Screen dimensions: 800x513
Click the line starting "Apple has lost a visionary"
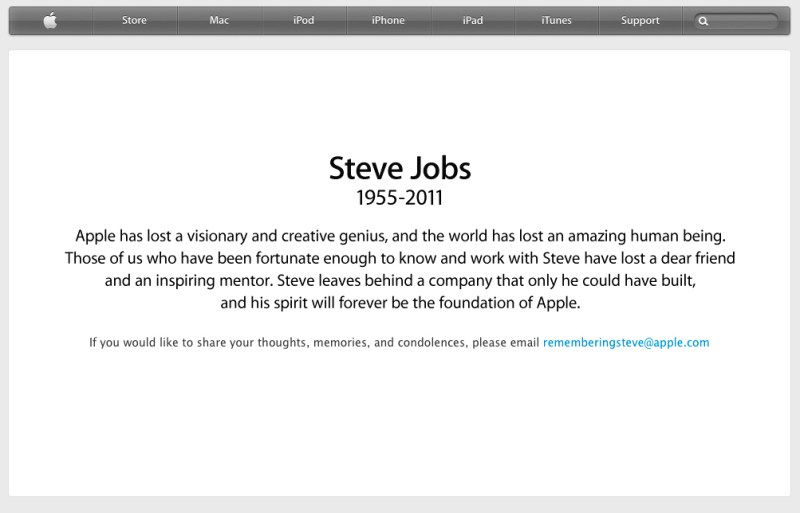pos(399,236)
